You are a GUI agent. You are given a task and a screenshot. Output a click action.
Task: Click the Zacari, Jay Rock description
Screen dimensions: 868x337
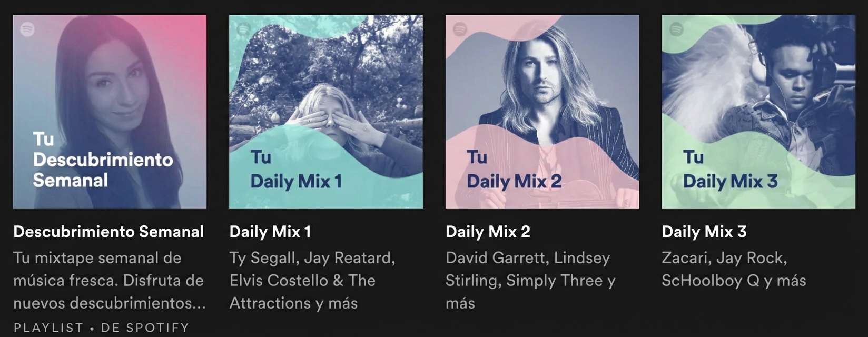click(x=734, y=269)
